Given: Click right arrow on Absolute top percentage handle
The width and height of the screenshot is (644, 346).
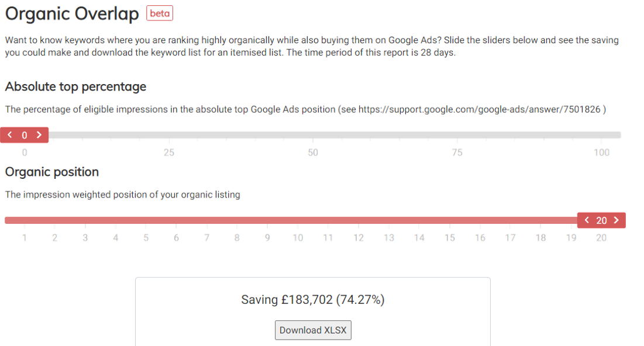Looking at the screenshot, I should (39, 135).
